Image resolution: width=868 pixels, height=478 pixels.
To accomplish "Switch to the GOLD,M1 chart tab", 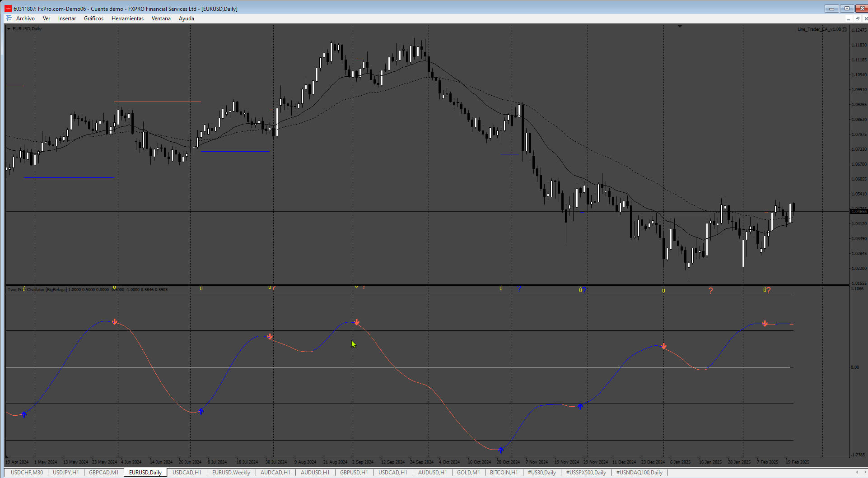I will point(468,473).
